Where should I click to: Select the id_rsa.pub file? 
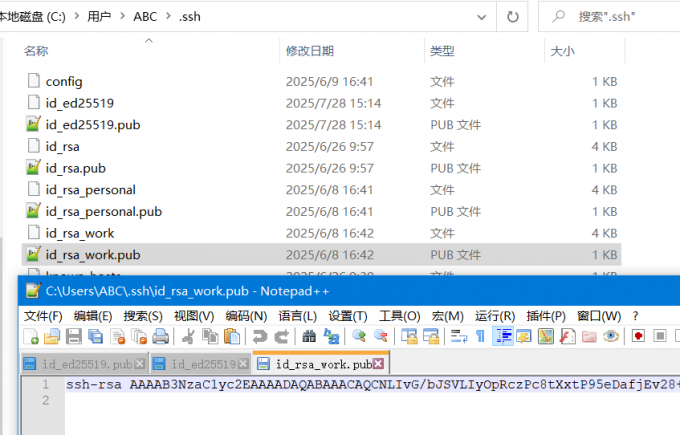pos(321,168)
